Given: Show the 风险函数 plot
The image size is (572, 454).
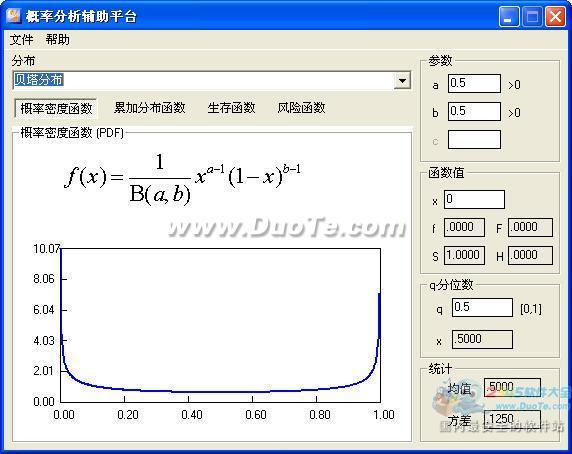Looking at the screenshot, I should click(x=301, y=108).
